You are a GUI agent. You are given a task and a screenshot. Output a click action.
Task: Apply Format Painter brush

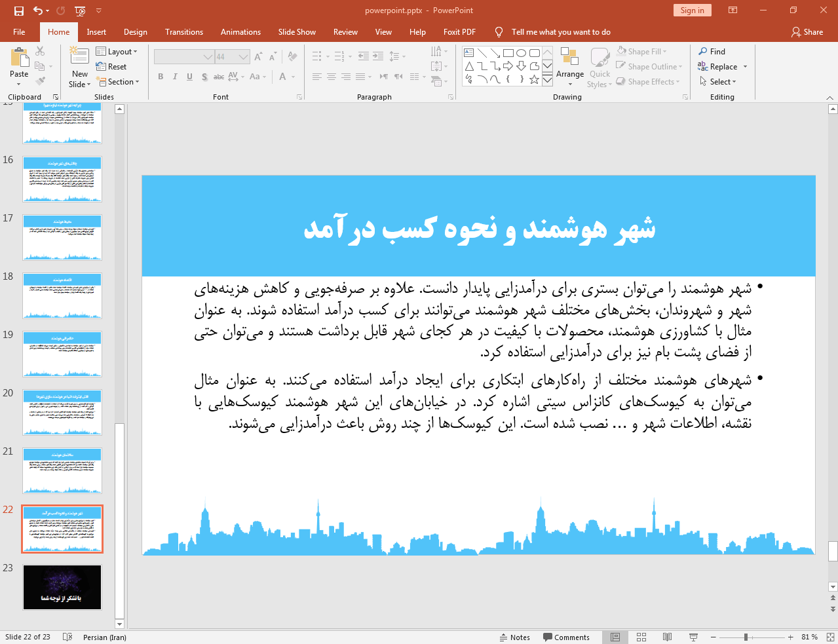point(40,81)
